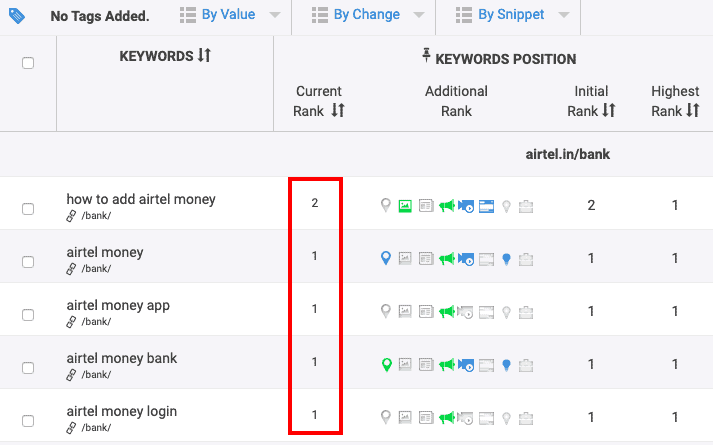Click the briefcase icon in how to add airtel money row

coord(526,206)
